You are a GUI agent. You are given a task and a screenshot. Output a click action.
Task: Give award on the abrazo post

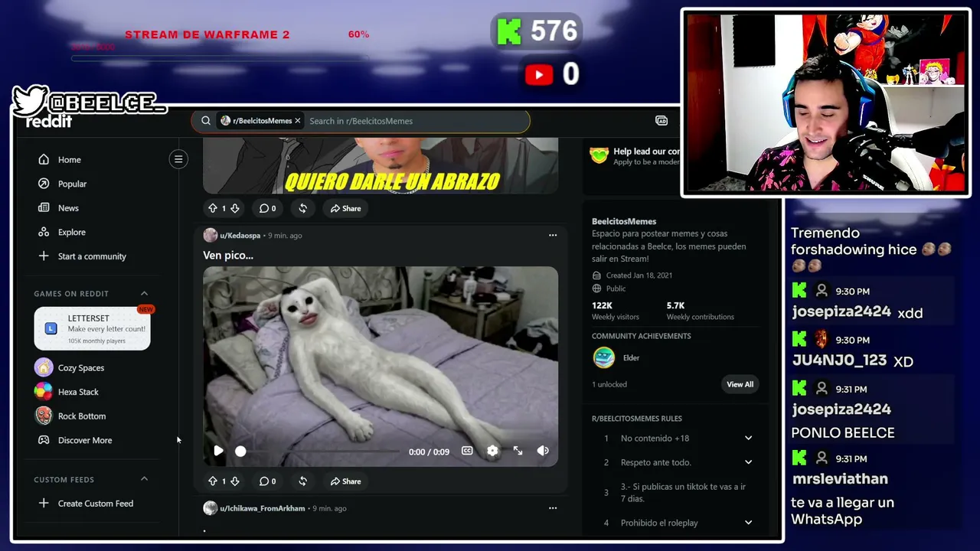[x=303, y=208]
